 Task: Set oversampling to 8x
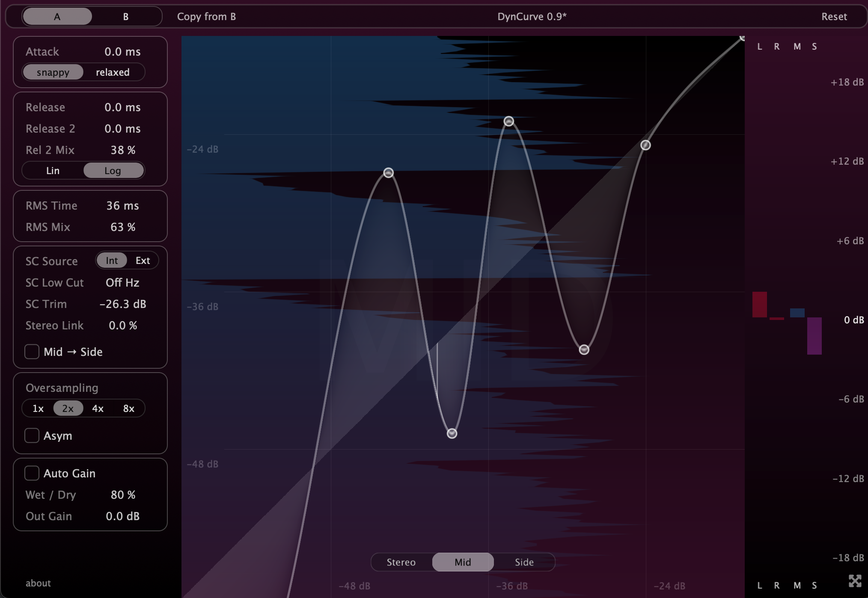click(129, 409)
